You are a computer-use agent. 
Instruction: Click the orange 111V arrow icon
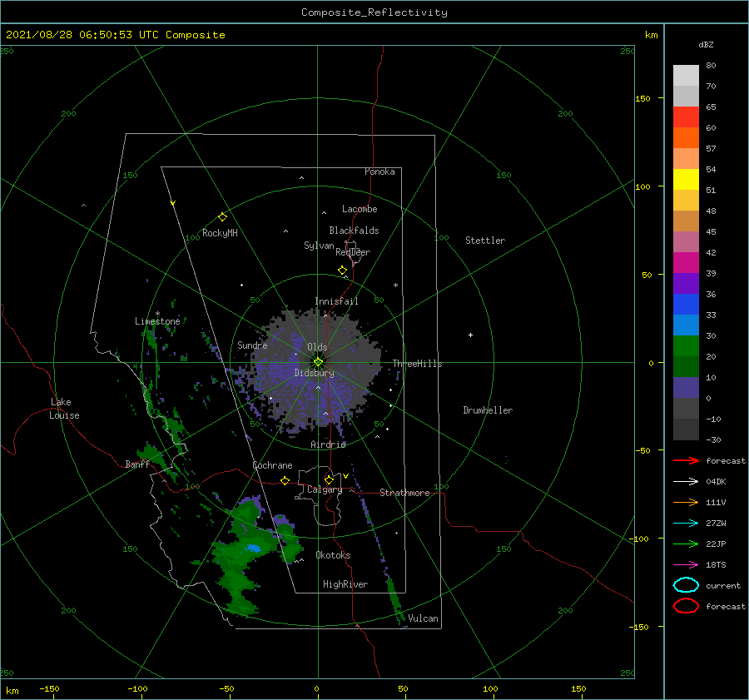click(686, 502)
